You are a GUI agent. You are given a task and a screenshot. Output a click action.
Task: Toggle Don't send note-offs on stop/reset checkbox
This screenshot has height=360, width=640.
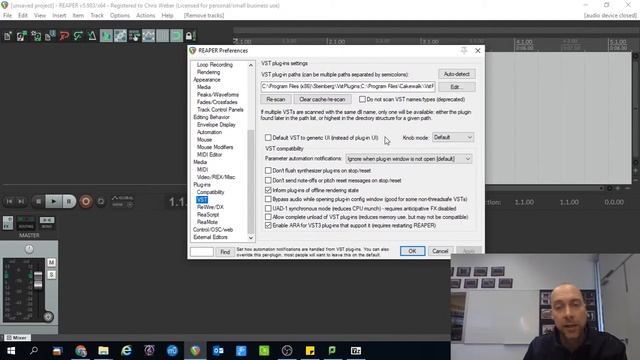click(x=268, y=180)
